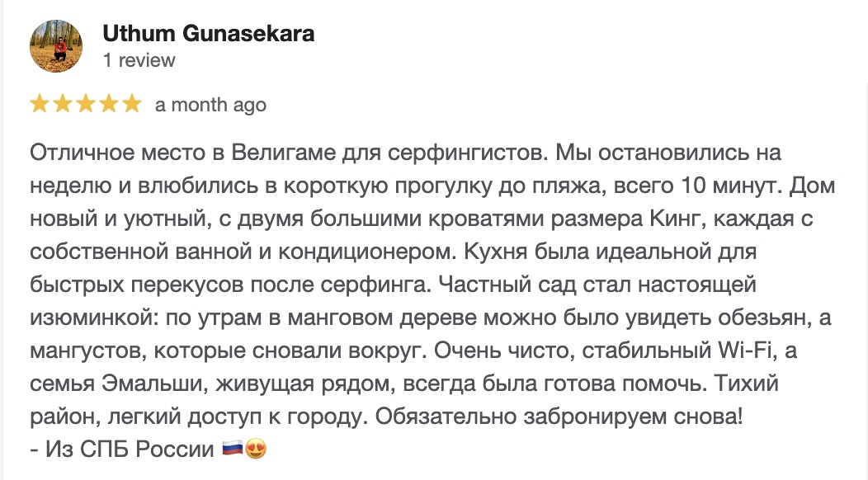Click the heart-eyes smiley emoji
The image size is (868, 480).
[256, 450]
